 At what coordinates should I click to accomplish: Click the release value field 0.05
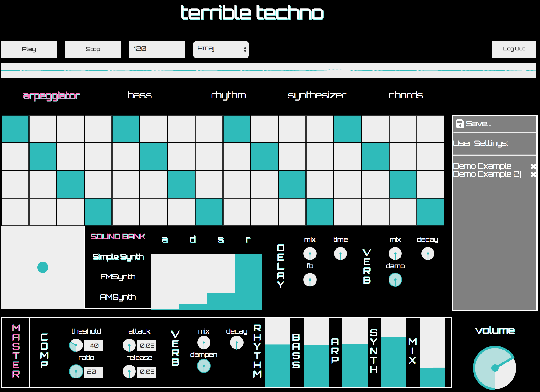pos(147,372)
